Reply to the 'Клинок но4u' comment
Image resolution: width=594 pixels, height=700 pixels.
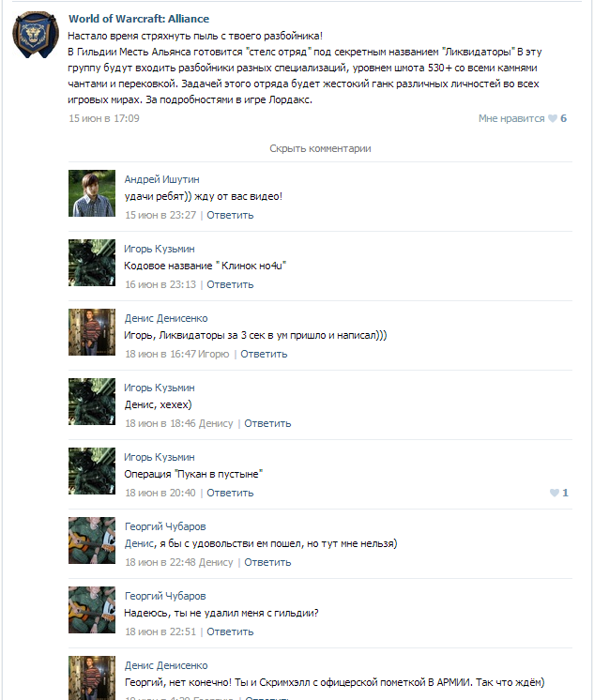[x=230, y=284]
